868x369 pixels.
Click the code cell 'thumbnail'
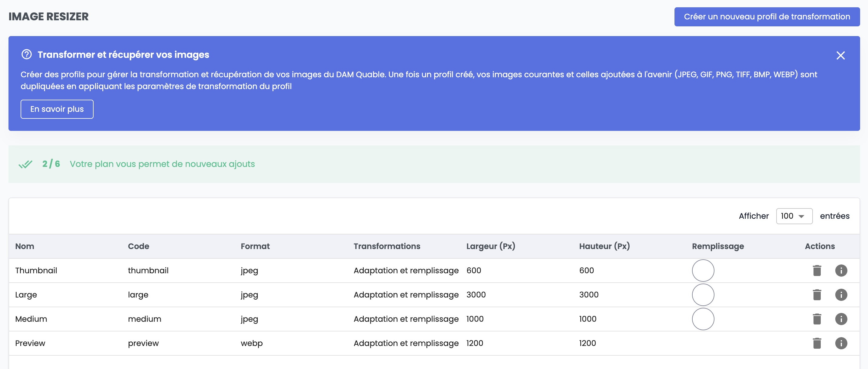tap(148, 270)
